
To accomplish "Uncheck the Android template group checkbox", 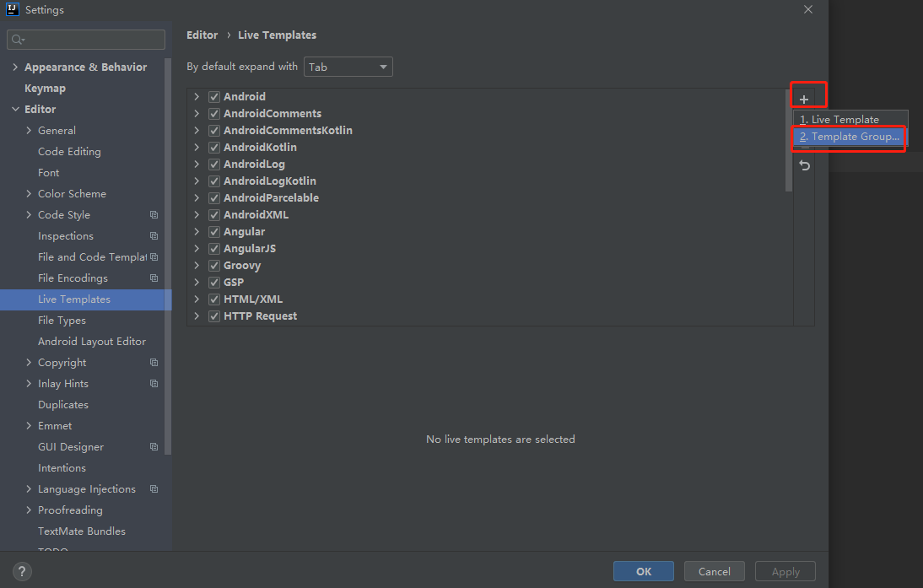I will coord(214,97).
